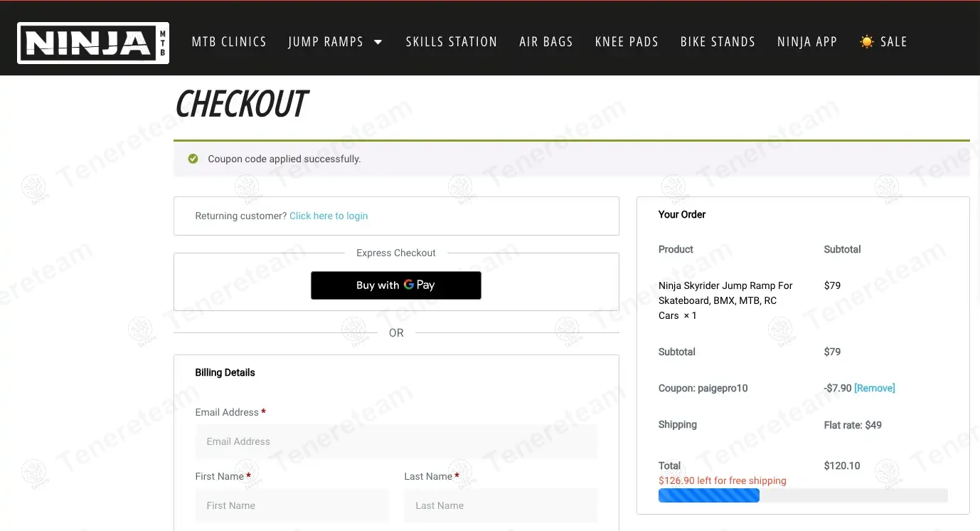Click the "Click here to login" link
The height and width of the screenshot is (531, 980).
click(329, 216)
